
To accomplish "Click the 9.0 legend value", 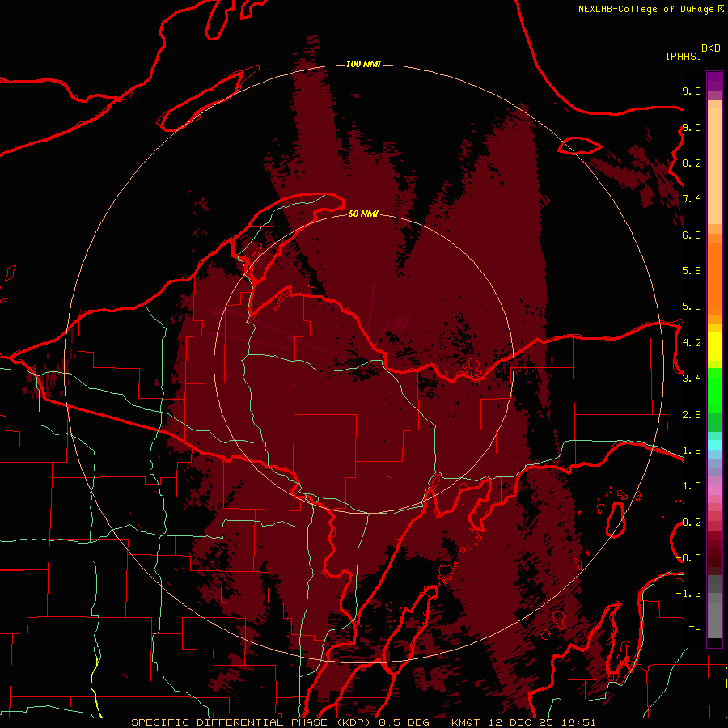I will [x=692, y=127].
